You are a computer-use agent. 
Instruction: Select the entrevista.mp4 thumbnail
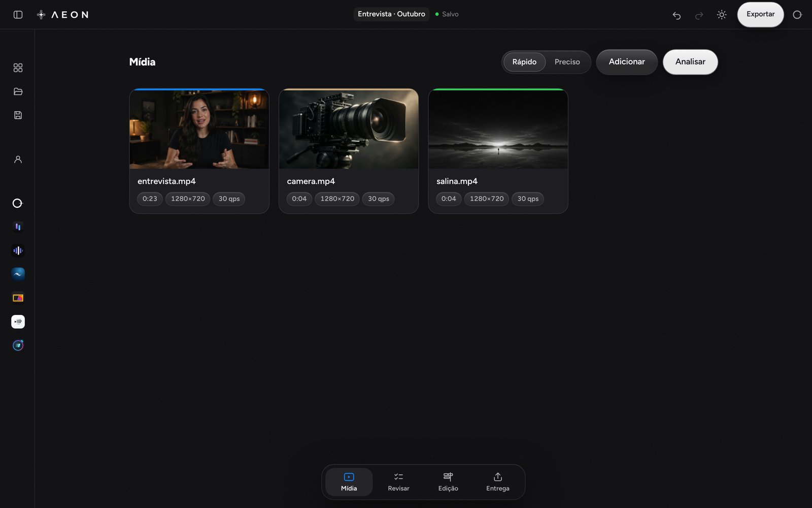199,129
